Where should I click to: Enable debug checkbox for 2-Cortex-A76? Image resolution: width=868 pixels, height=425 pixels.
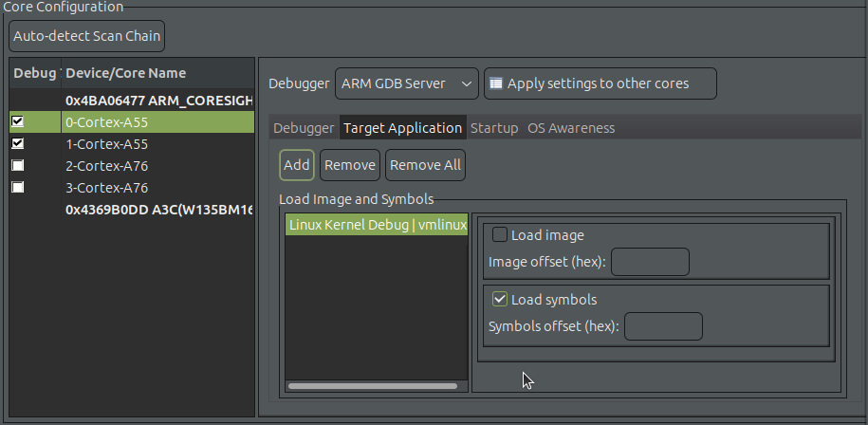coord(17,166)
